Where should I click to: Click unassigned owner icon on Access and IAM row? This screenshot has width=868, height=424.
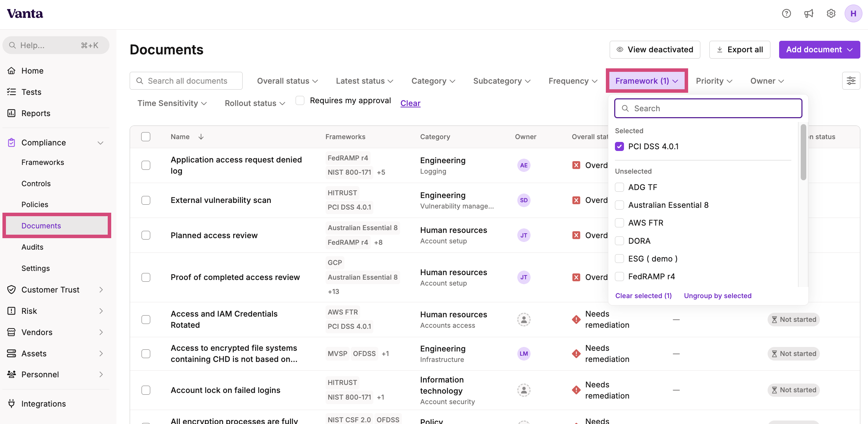pyautogui.click(x=524, y=319)
